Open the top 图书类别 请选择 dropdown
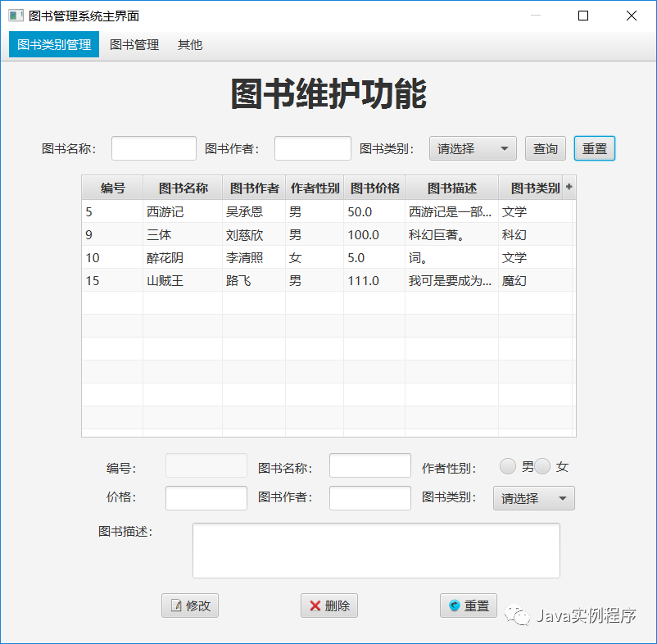 pos(473,148)
